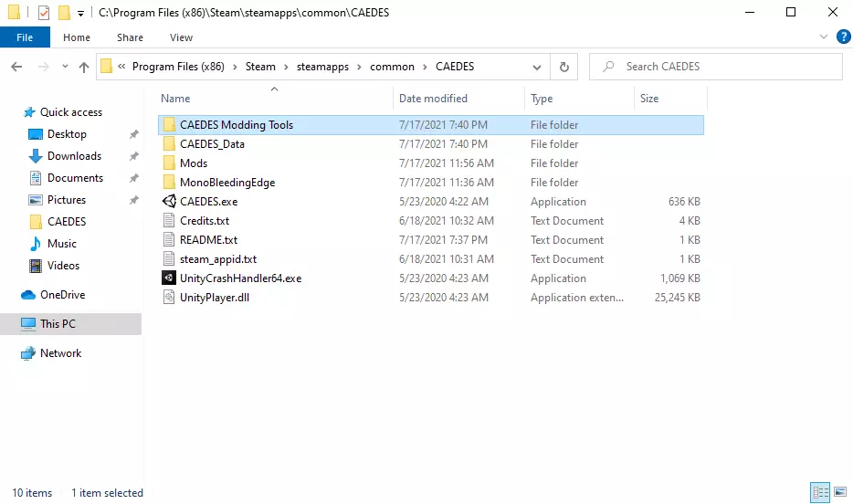853x504 pixels.
Task: Click the Search CAEDES input field
Action: (716, 67)
